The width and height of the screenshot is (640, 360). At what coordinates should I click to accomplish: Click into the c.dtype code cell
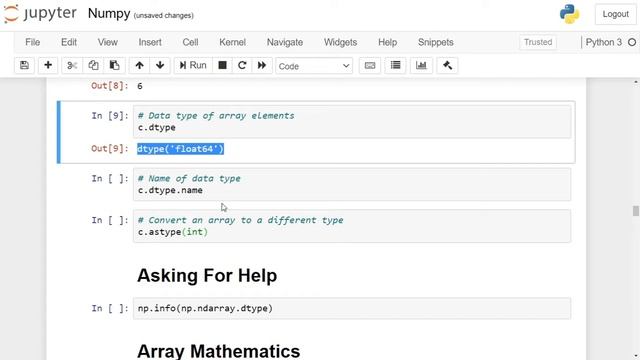pos(352,122)
